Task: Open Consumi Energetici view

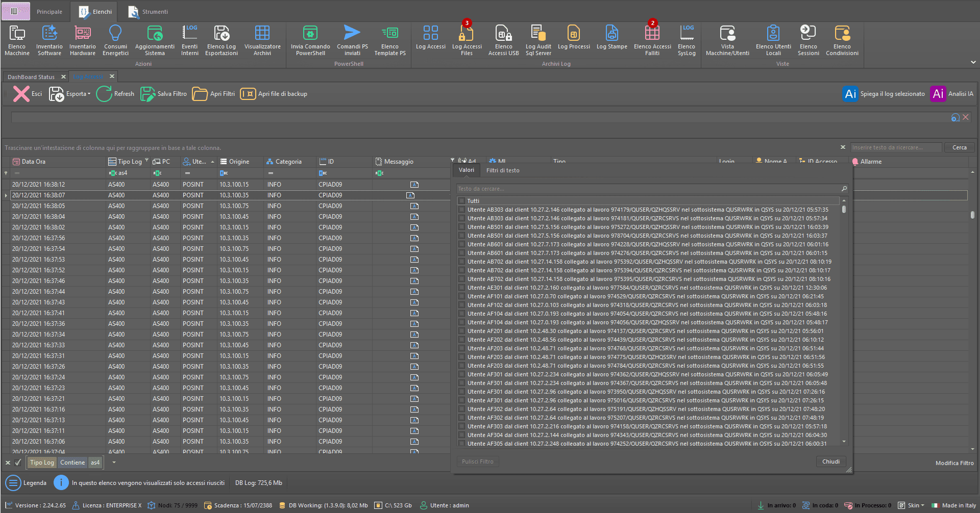Action: [x=115, y=40]
